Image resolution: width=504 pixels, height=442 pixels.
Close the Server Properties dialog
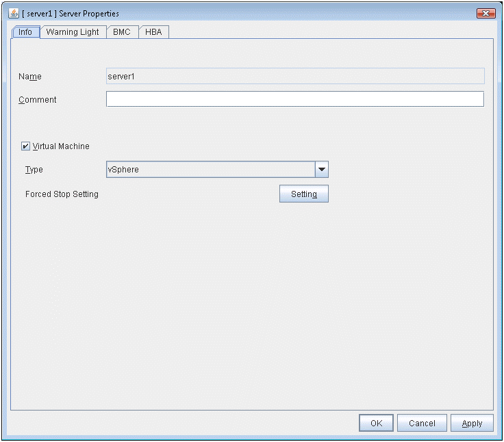[486, 14]
